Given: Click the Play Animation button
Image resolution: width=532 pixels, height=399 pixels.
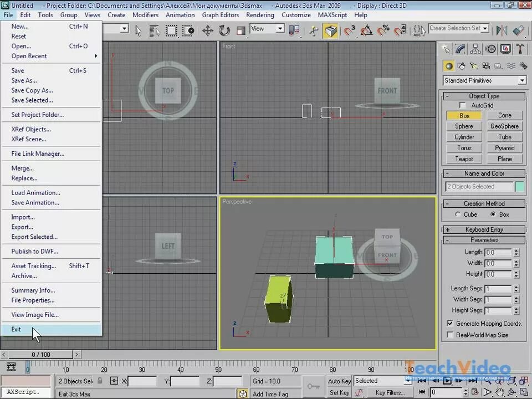Looking at the screenshot, I should point(447,380).
